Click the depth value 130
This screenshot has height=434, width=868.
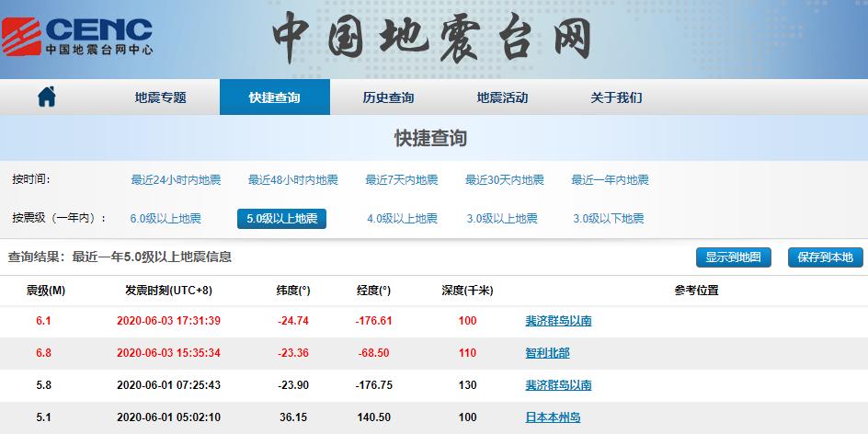468,385
